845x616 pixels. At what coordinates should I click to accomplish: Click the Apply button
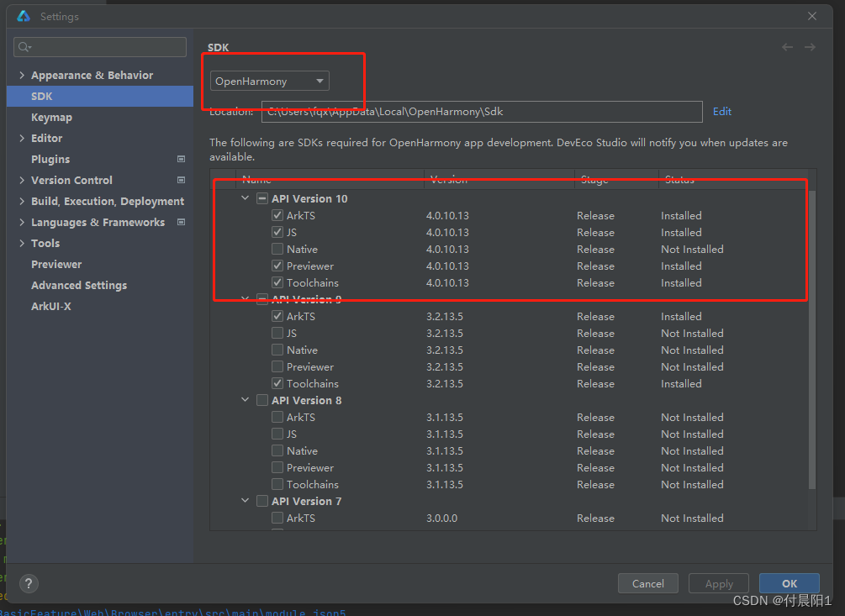[719, 583]
